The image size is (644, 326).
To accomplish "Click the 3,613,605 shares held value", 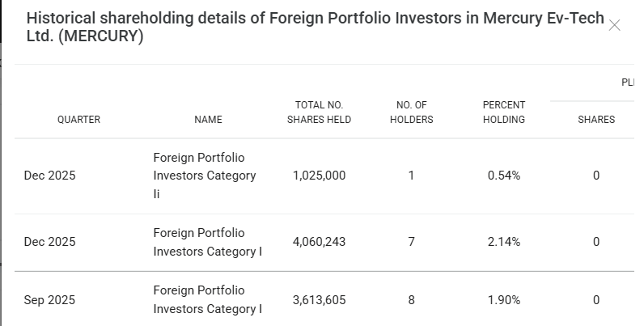I will pos(319,300).
